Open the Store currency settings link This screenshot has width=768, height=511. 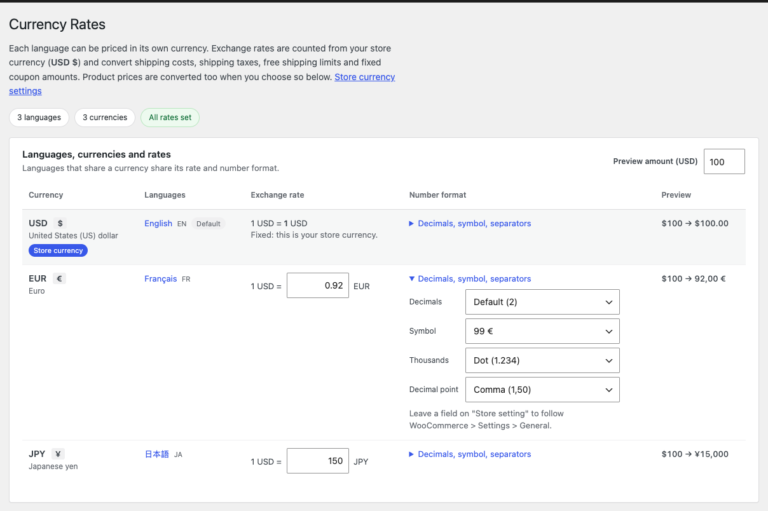pos(365,77)
